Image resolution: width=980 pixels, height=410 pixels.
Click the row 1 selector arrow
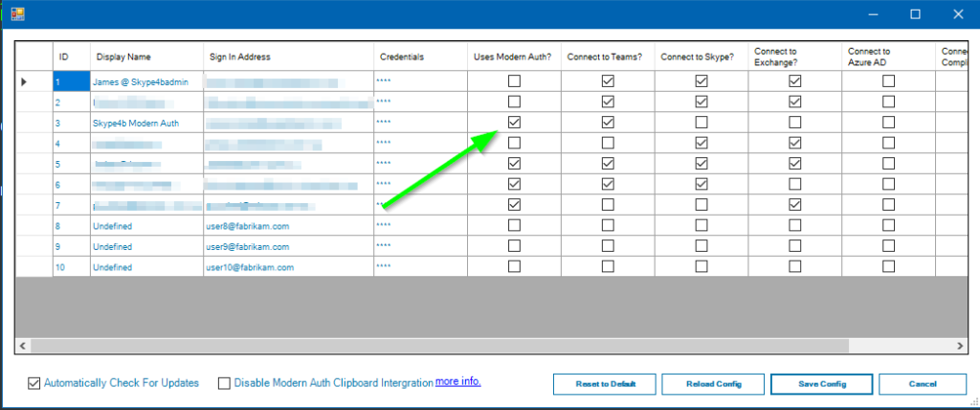pyautogui.click(x=24, y=82)
